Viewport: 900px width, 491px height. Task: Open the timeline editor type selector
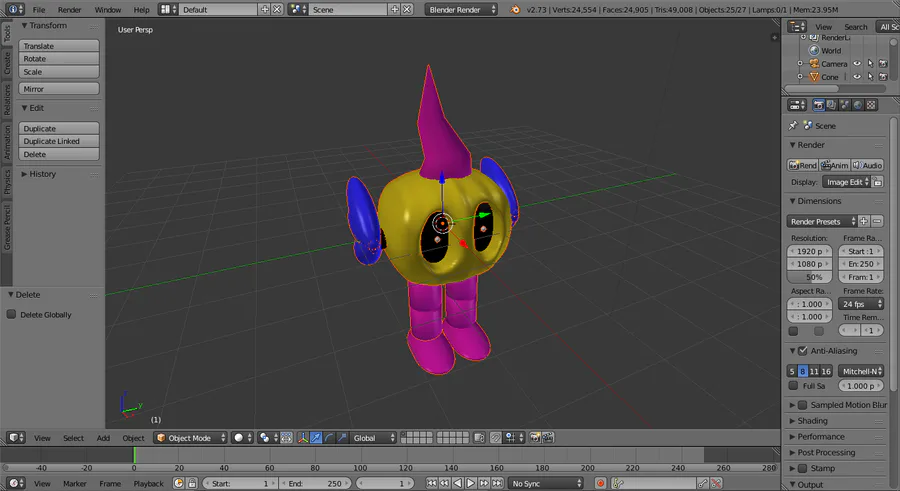coord(16,483)
